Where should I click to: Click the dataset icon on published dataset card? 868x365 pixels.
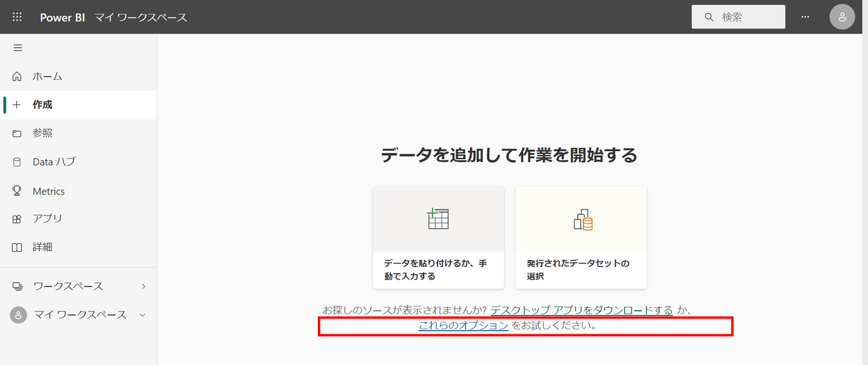583,219
